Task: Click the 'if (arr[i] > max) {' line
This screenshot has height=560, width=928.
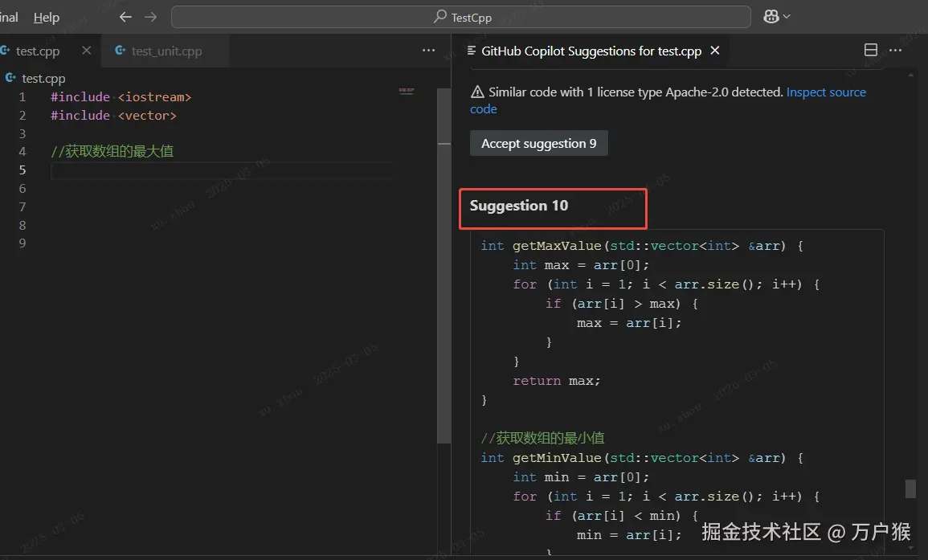Action: pyautogui.click(x=621, y=304)
